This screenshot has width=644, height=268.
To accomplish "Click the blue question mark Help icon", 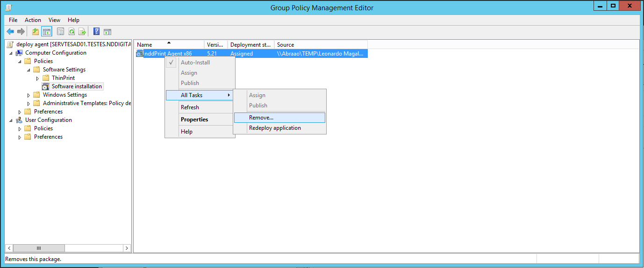I will [96, 32].
